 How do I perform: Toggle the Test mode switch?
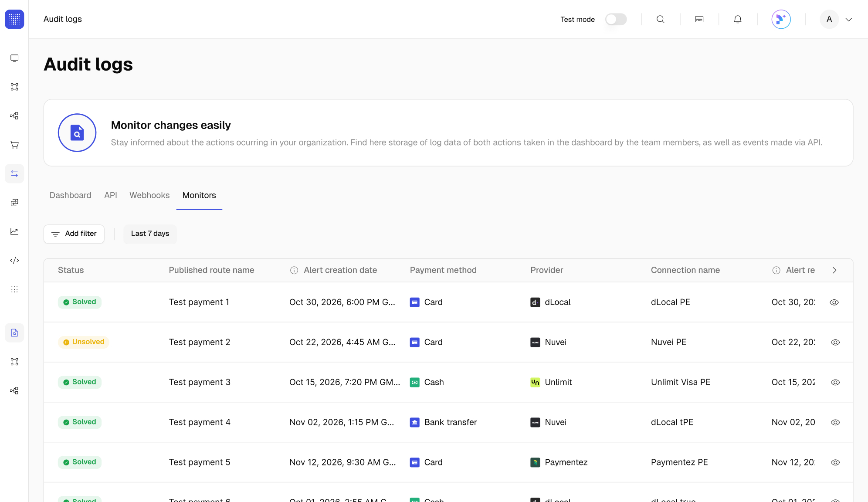click(x=616, y=19)
